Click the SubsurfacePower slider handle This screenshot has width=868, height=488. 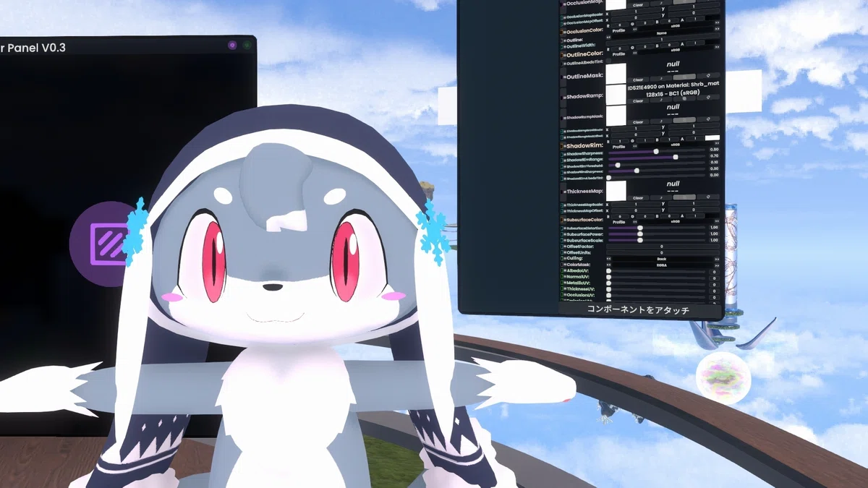pyautogui.click(x=639, y=234)
